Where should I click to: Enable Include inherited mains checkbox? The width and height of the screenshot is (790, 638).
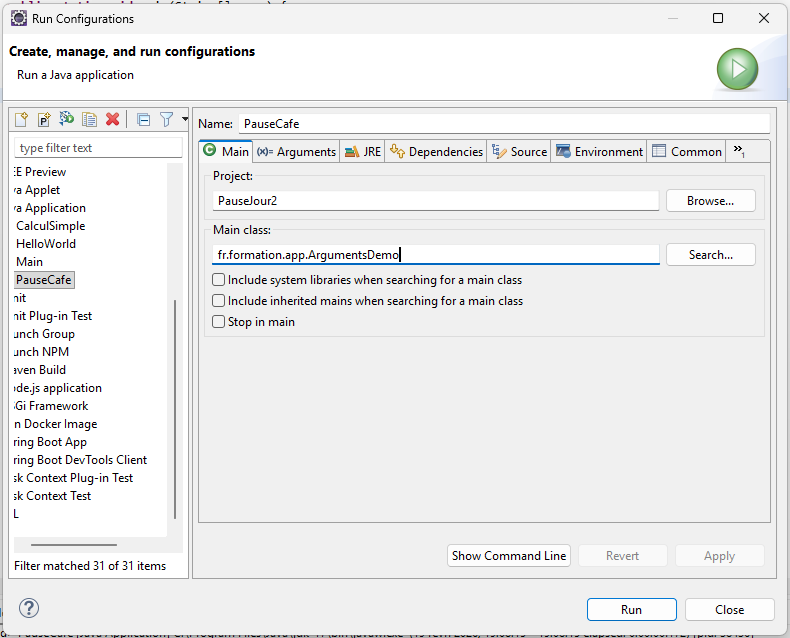[219, 301]
